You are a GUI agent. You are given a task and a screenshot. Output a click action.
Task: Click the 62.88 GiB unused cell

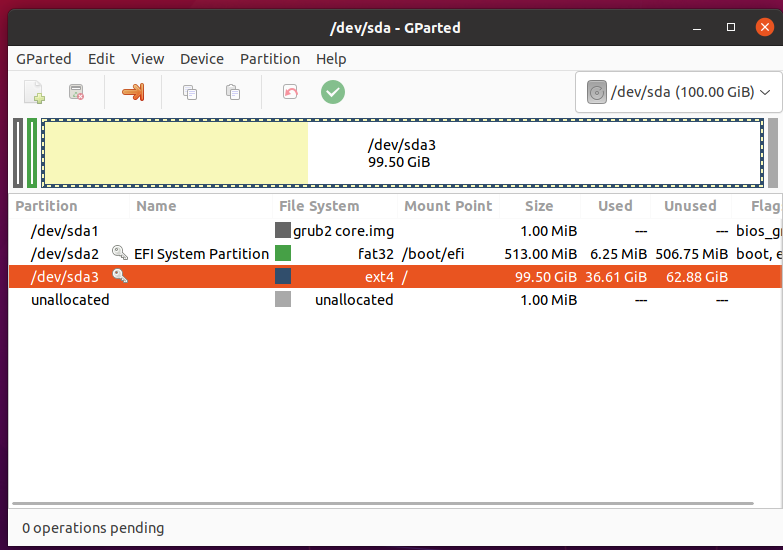(697, 277)
